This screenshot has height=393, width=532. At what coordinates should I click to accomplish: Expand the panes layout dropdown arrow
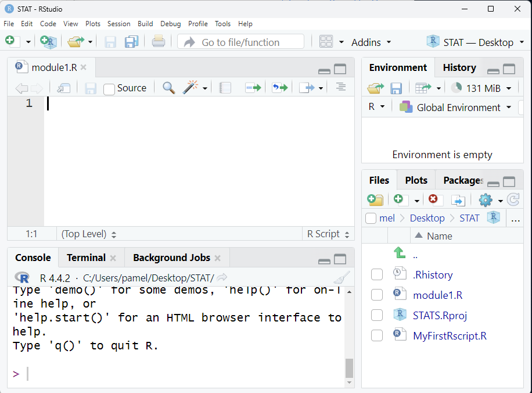(342, 42)
